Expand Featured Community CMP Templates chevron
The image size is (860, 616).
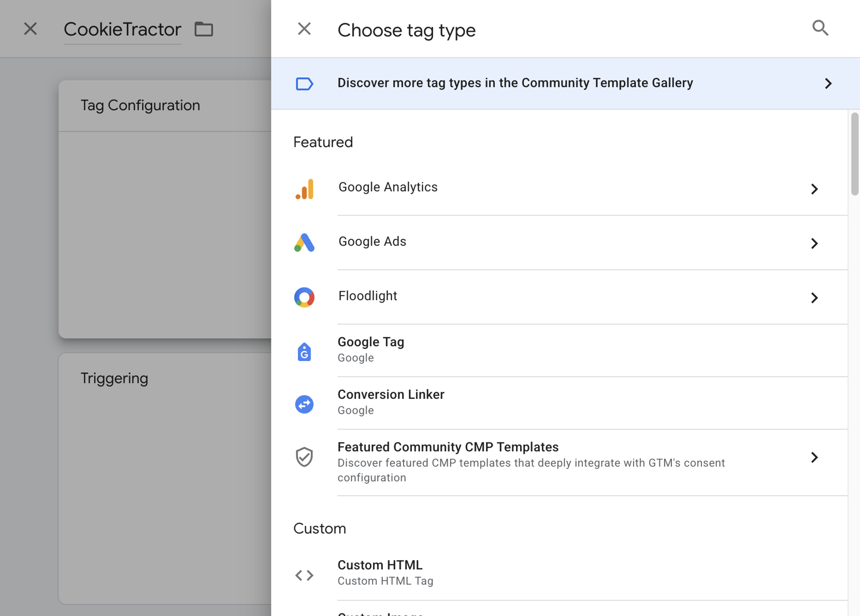[814, 457]
